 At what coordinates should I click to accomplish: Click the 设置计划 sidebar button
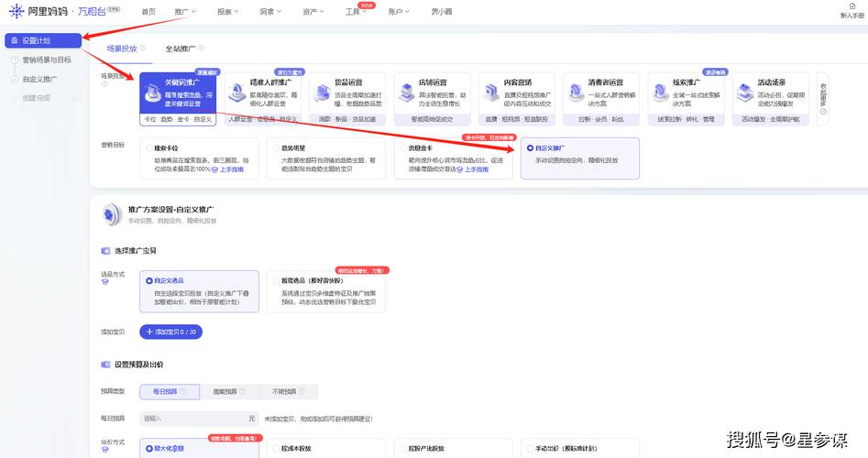pos(43,40)
